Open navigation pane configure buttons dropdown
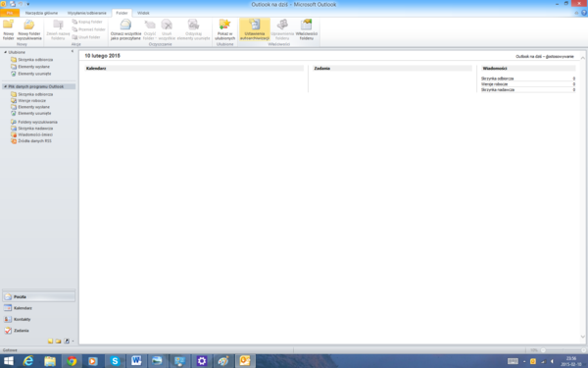 tap(73, 341)
